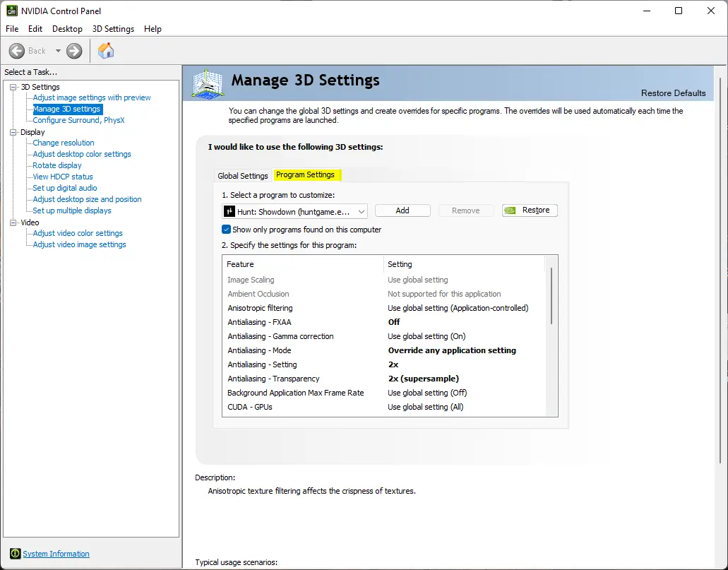Select the Antialiasing - Mode row

coord(383,350)
